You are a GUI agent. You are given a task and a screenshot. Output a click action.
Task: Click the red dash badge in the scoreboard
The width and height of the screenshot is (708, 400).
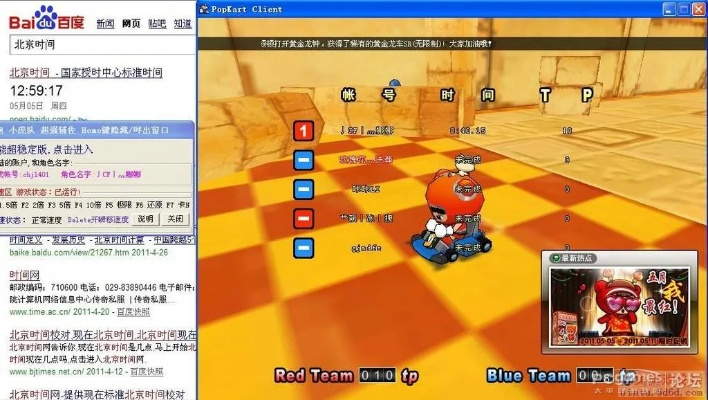303,219
